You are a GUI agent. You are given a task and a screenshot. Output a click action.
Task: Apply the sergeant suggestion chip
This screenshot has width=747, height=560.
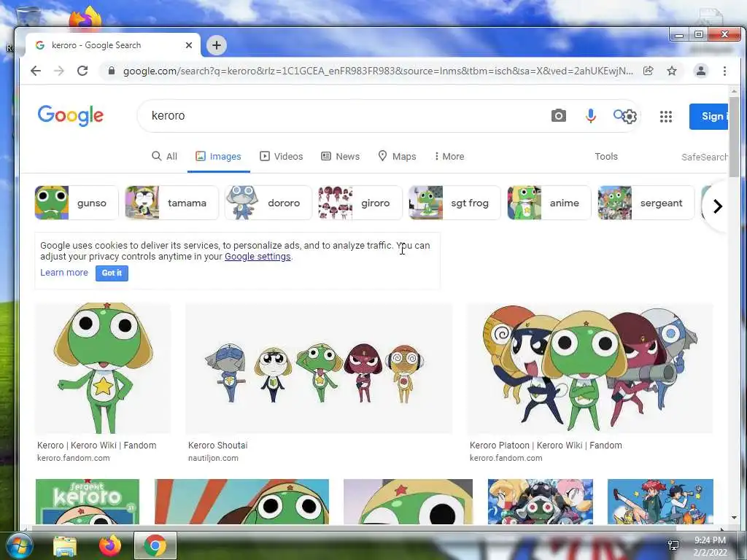(x=646, y=203)
